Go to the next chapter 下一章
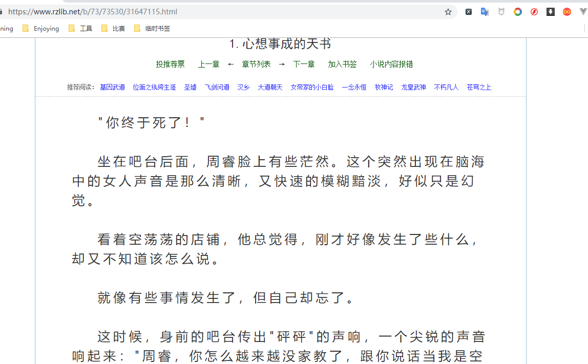Image resolution: width=588 pixels, height=364 pixels. [x=304, y=64]
